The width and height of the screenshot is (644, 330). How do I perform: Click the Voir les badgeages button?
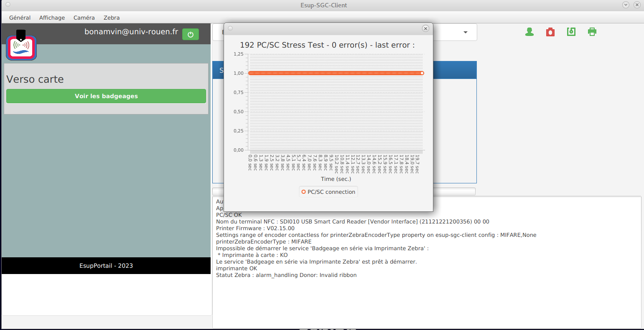(106, 96)
